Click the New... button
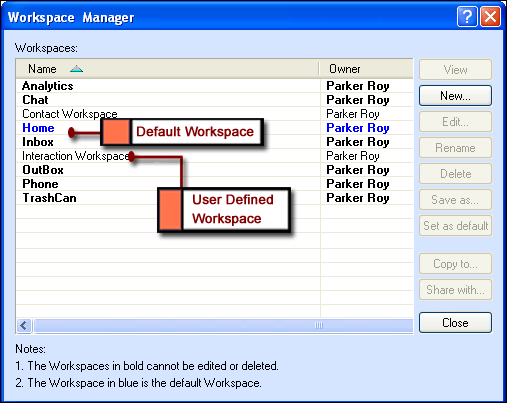Screen dimensions: 507x403 455,96
